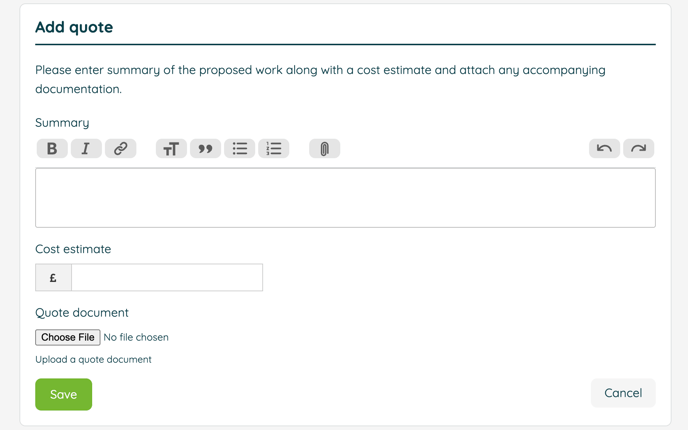688x430 pixels.
Task: Cancel adding the quote
Action: click(623, 393)
